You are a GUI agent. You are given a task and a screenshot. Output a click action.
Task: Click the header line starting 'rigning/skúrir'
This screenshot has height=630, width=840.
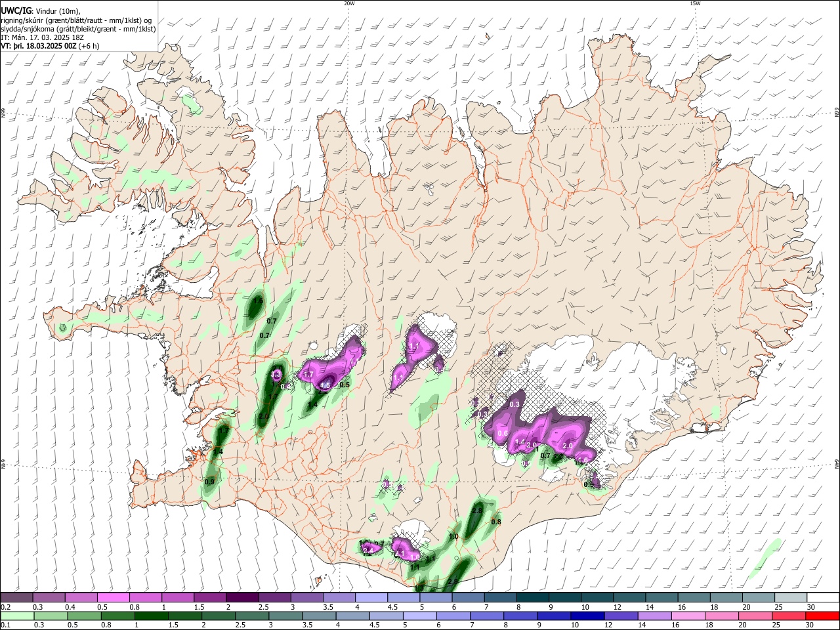pos(77,20)
